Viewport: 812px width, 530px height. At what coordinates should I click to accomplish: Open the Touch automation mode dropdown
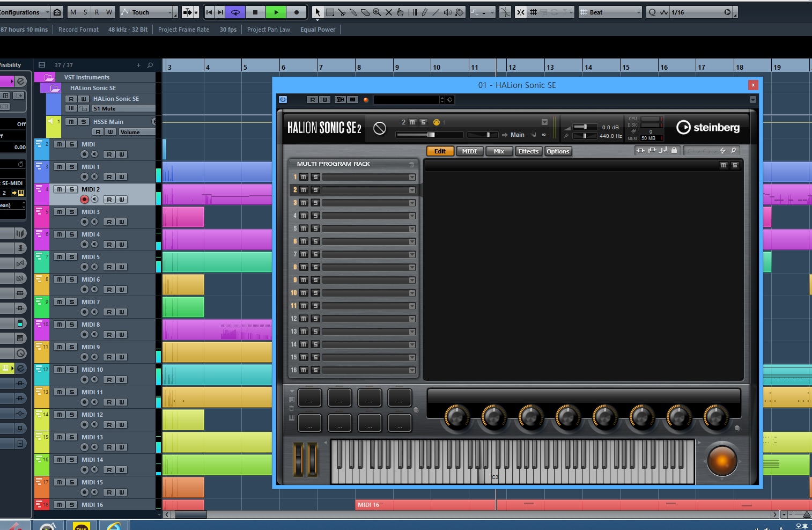(x=147, y=12)
